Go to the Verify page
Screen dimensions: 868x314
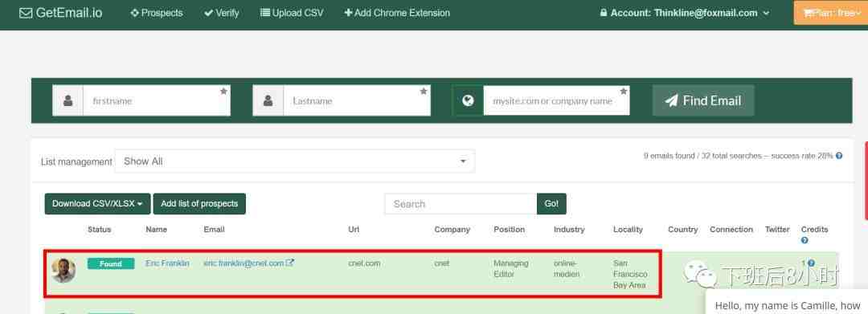pos(222,13)
